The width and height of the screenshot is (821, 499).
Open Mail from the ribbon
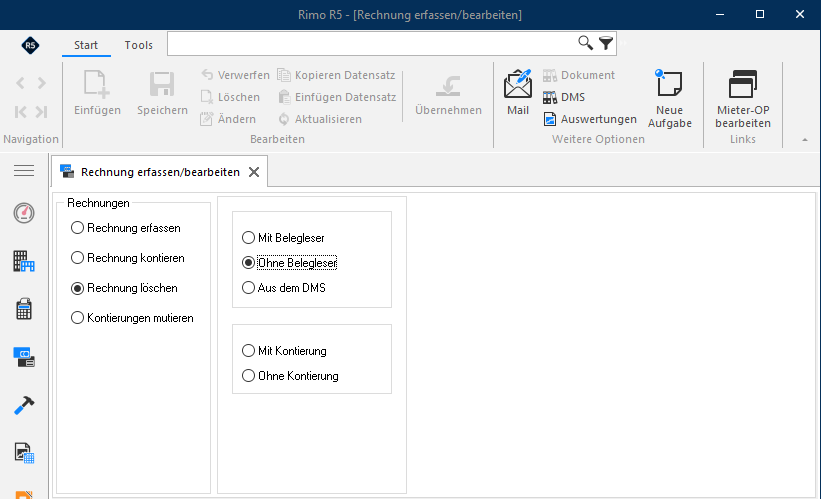click(x=518, y=93)
